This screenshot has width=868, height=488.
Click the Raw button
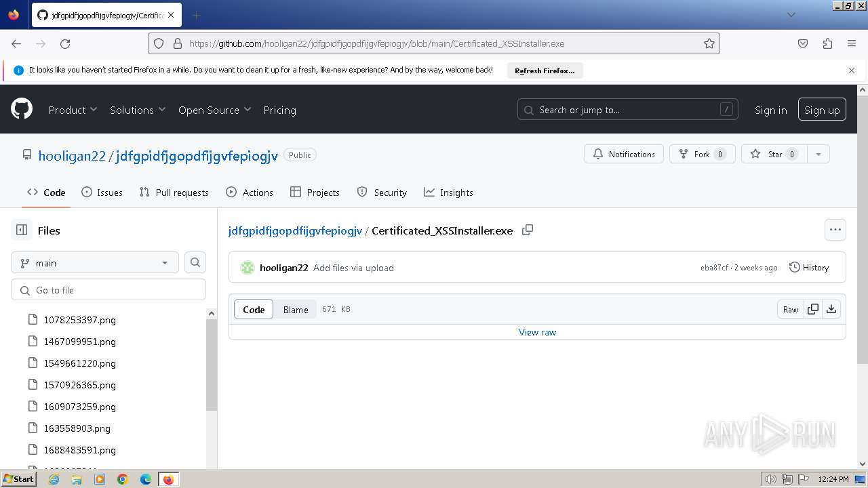(x=791, y=309)
